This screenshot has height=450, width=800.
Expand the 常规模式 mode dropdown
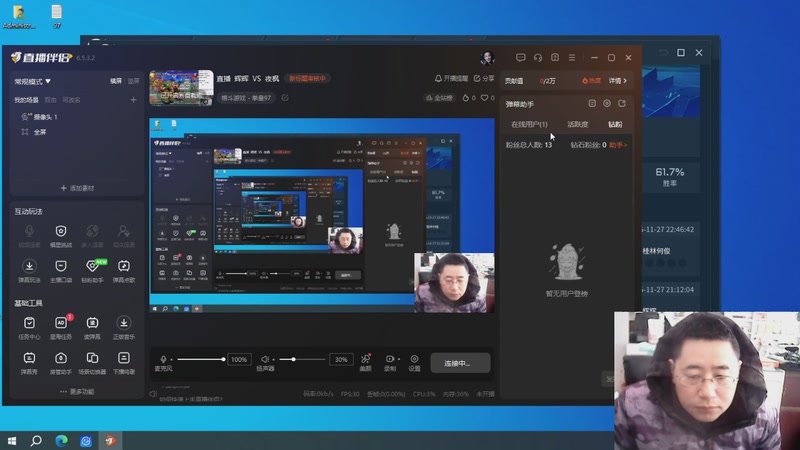(x=33, y=81)
